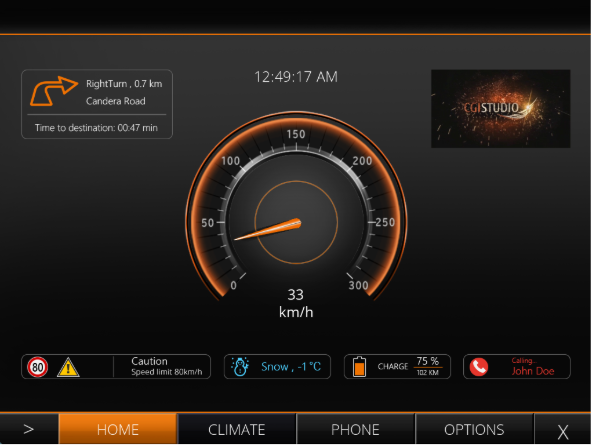591x445 pixels.
Task: Click the Calling John Doe text
Action: coord(533,367)
